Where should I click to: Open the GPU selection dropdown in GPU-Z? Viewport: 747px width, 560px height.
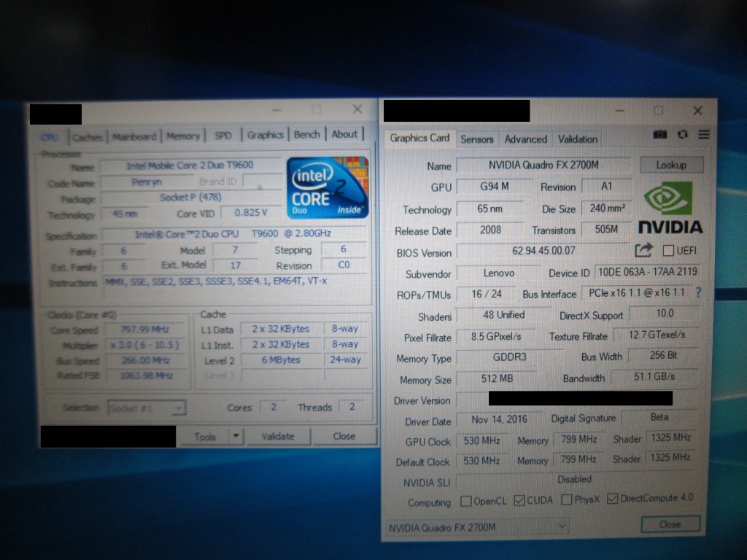point(477,527)
